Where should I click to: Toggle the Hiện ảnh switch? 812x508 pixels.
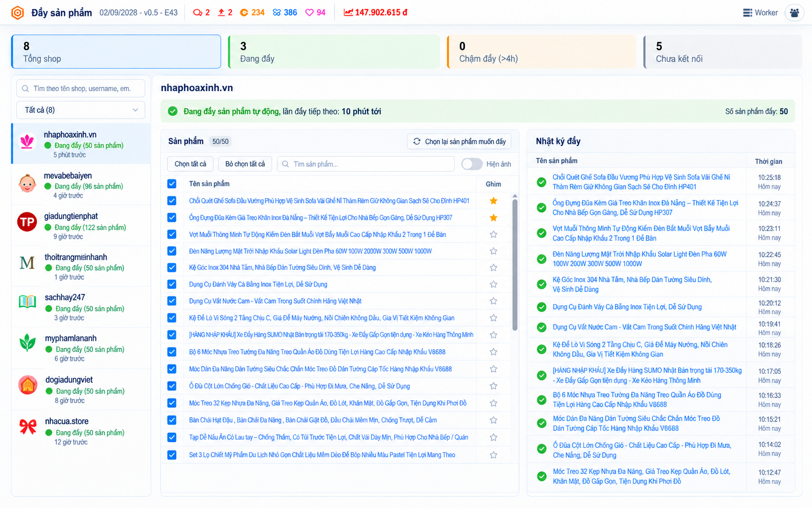(472, 164)
